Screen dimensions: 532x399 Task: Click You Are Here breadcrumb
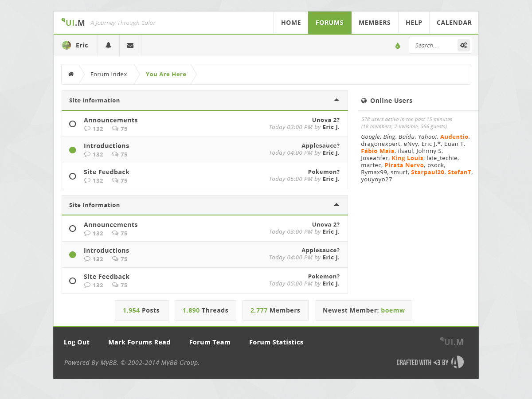pos(166,74)
